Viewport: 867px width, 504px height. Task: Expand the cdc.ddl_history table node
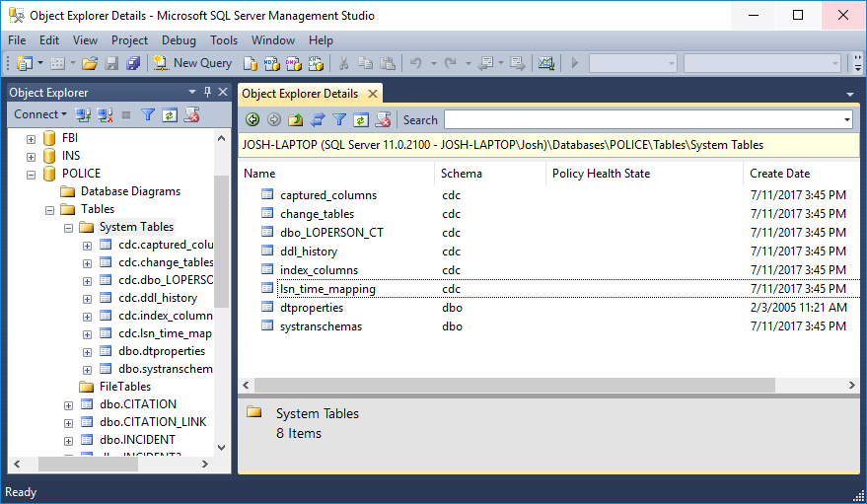click(88, 299)
